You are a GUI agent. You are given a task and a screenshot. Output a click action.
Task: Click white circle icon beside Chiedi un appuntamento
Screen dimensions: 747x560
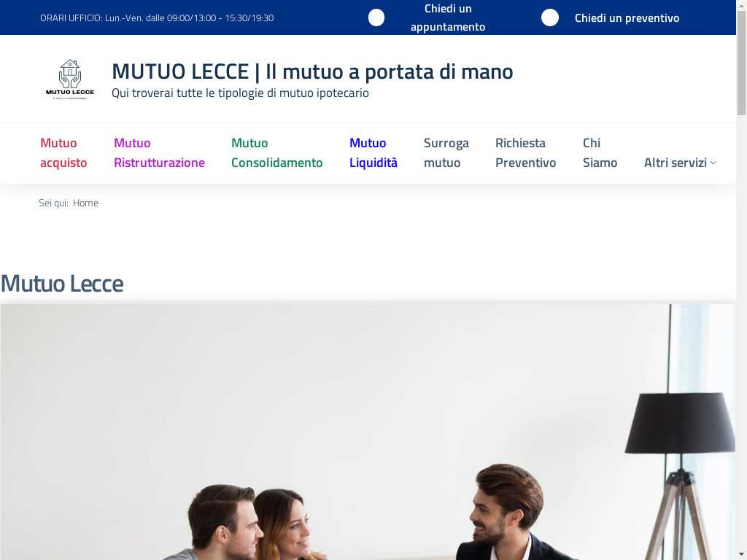(x=376, y=17)
